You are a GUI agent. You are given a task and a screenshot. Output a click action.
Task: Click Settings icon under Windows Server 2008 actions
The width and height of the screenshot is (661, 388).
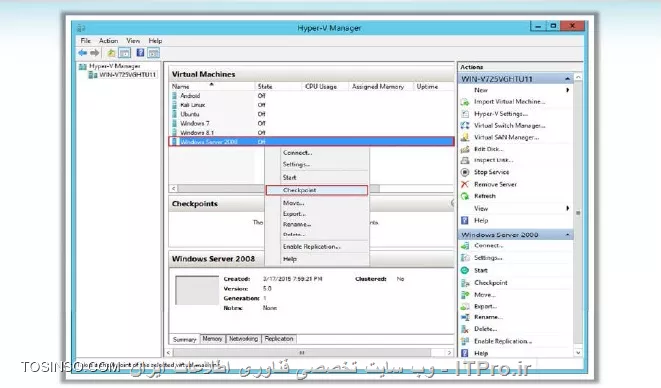coord(465,258)
